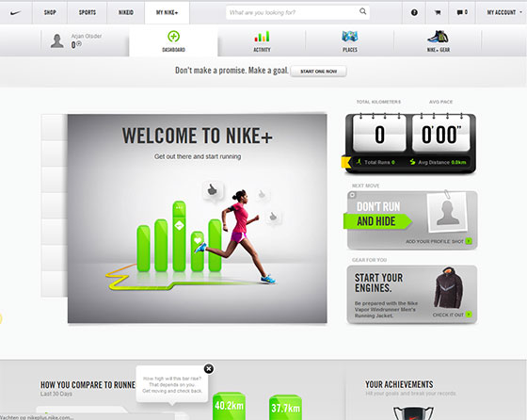Open Arjan Olsder profile name

click(x=86, y=36)
